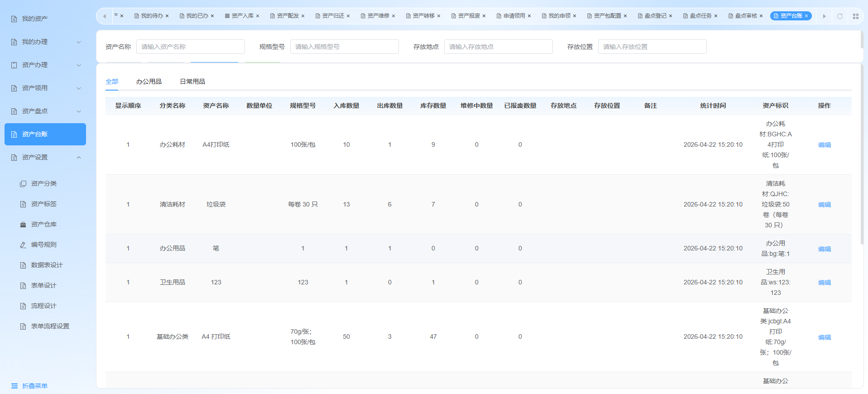Focus the 存放地点 search field
This screenshot has width=868, height=394.
pos(499,47)
